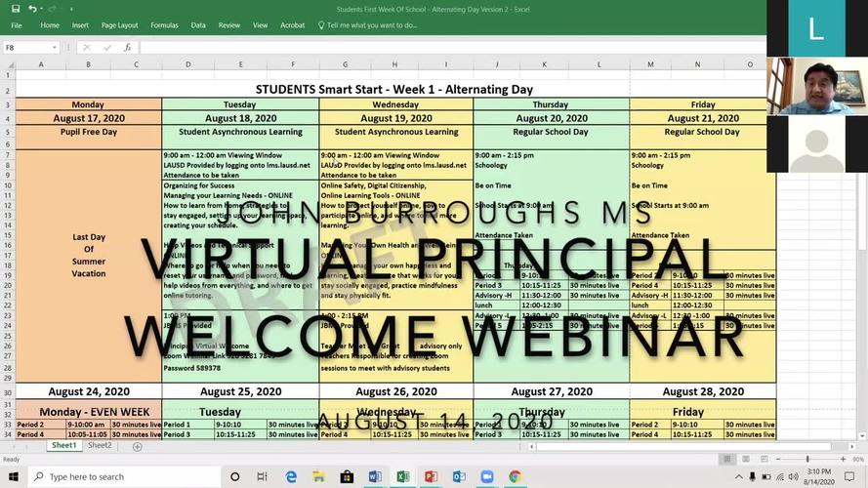Select column N header

tap(697, 64)
